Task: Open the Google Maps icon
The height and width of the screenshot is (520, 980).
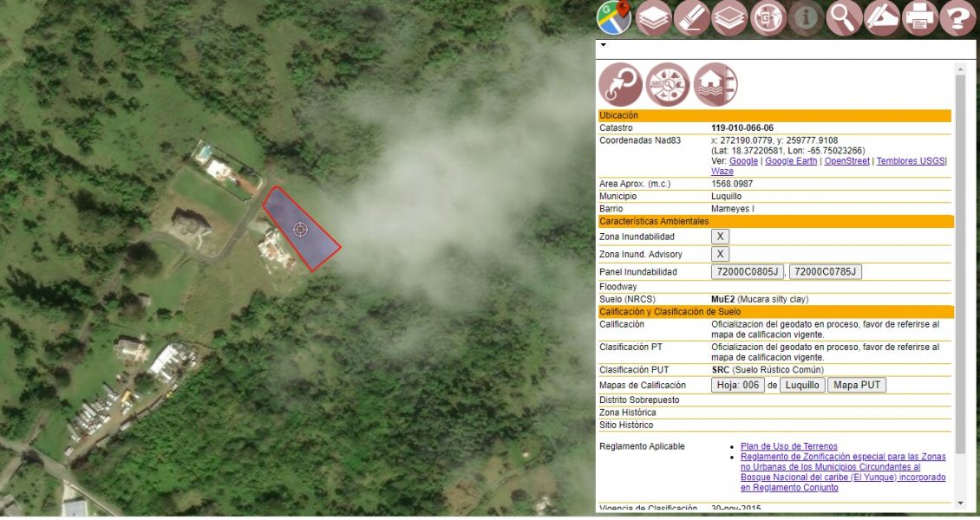Action: tap(614, 18)
